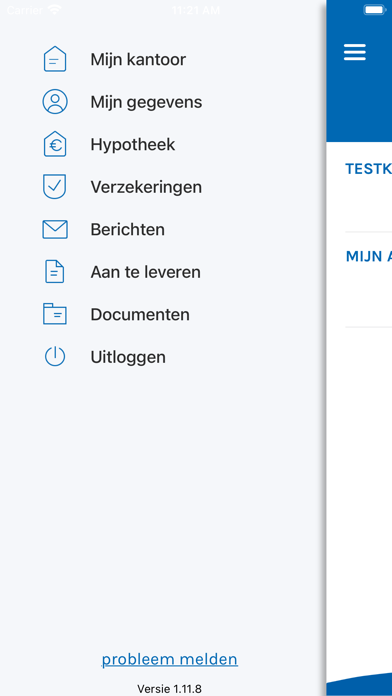Viewport: 392px width, 696px height.
Task: Click the Berichten envelope icon
Action: click(55, 229)
